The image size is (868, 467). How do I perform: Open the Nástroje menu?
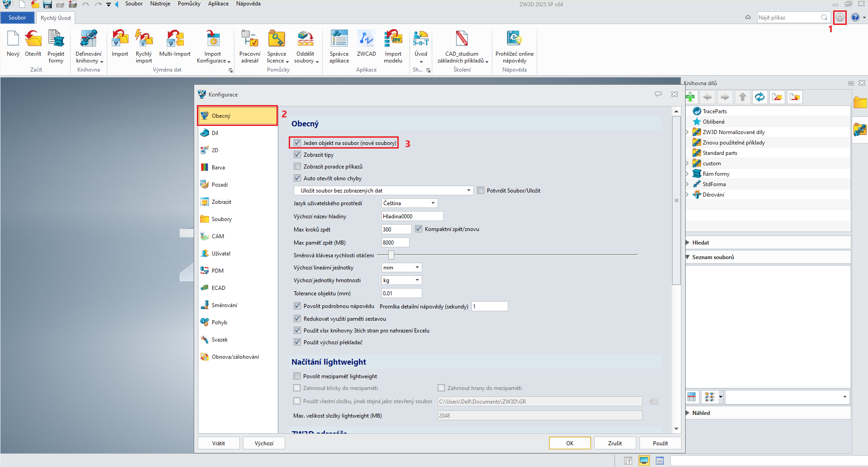pos(160,4)
